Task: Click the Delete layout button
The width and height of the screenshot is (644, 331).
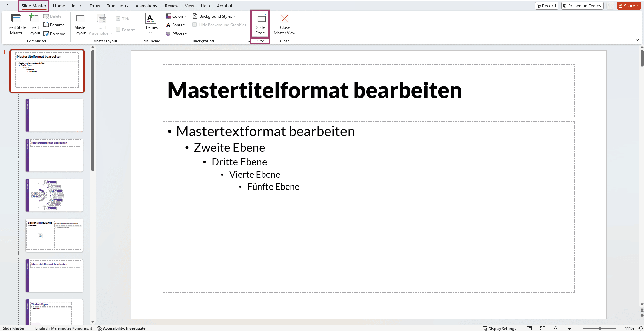Action: pos(52,16)
